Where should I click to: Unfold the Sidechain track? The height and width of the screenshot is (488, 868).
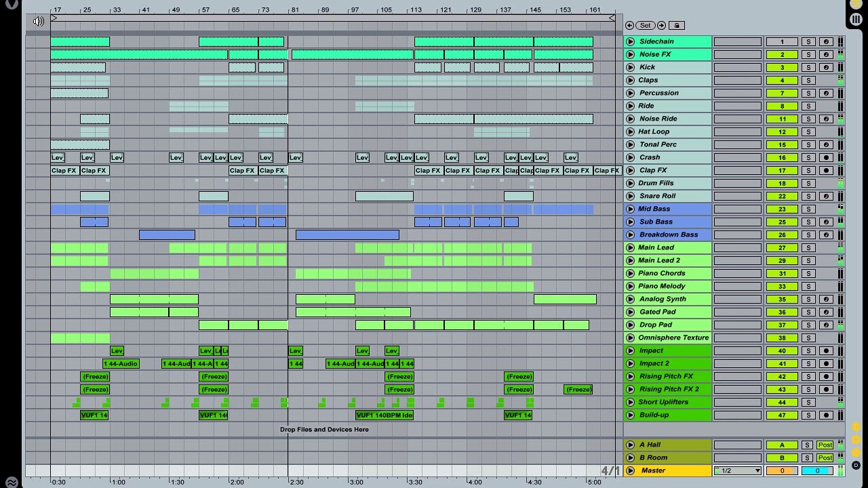[x=631, y=41]
